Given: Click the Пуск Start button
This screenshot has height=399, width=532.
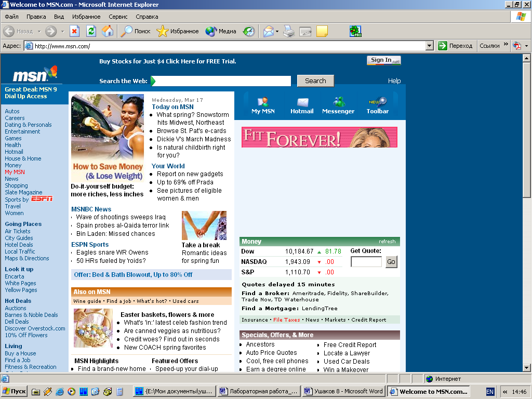Looking at the screenshot, I should (x=14, y=391).
